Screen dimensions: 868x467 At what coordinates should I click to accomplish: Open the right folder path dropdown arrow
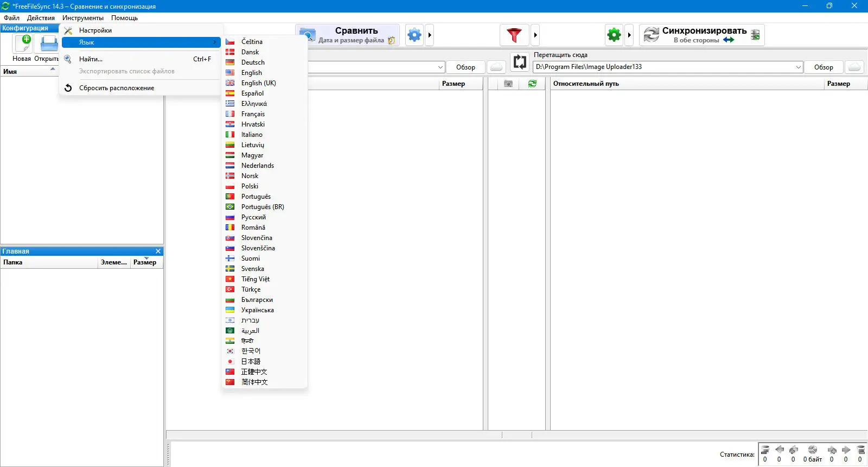pos(799,67)
